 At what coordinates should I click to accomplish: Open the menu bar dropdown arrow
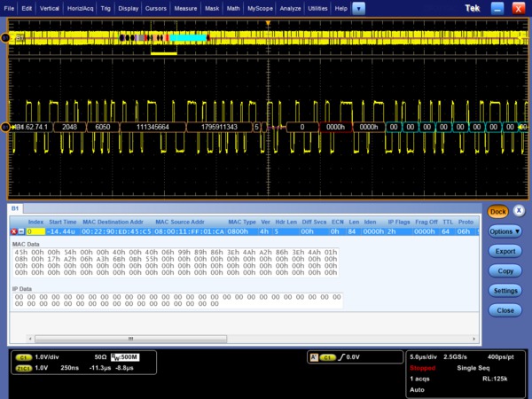(358, 8)
